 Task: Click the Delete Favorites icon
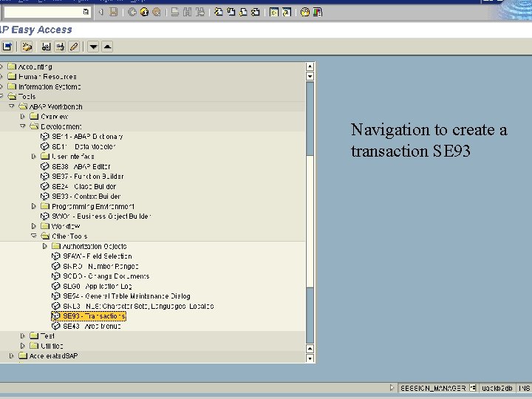60,47
